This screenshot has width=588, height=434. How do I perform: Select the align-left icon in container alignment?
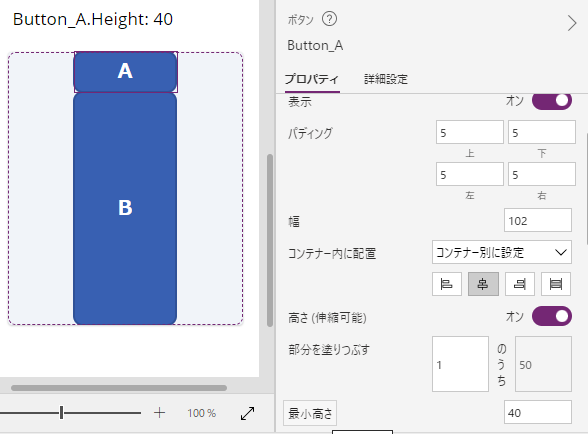click(447, 284)
